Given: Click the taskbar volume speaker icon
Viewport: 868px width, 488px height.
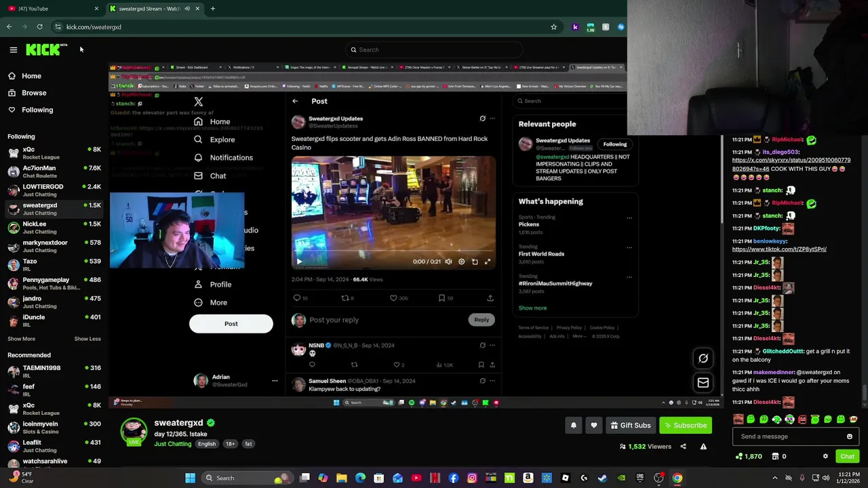Looking at the screenshot, I should coord(826,478).
